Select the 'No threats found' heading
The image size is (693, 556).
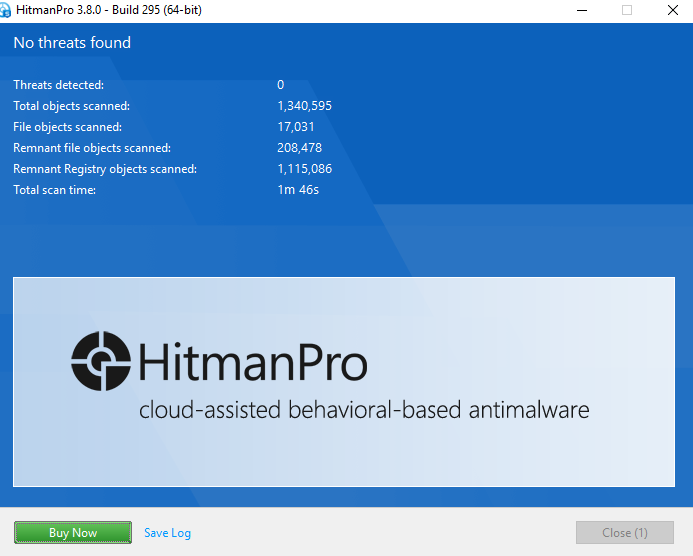click(72, 43)
